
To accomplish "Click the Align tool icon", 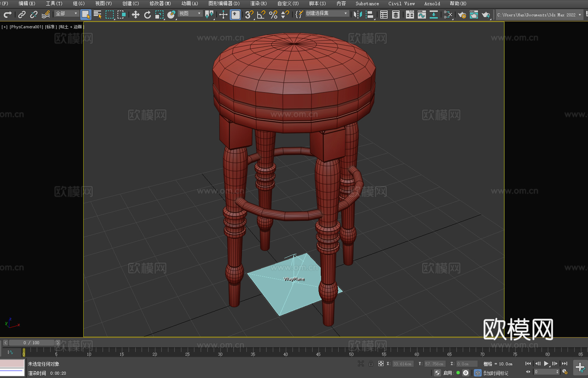I will [x=370, y=14].
